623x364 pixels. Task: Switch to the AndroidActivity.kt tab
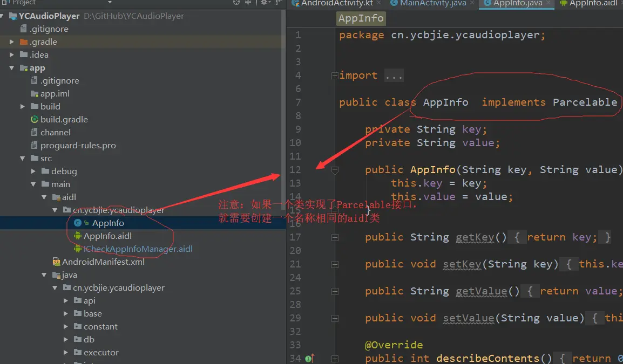337,3
